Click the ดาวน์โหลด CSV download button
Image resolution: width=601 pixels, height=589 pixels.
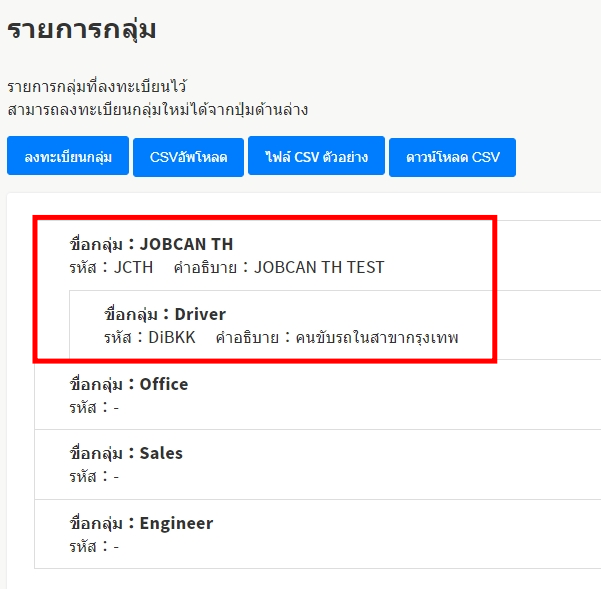452,157
